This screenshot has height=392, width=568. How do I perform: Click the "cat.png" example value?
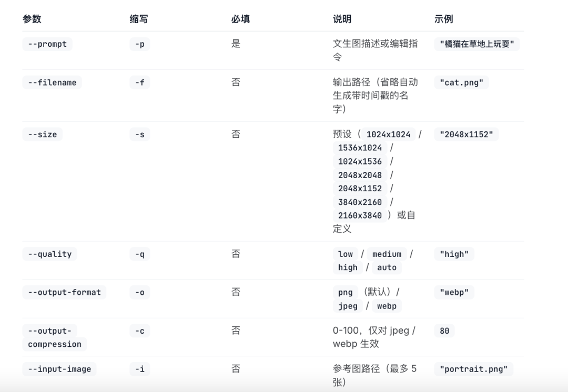tap(461, 82)
